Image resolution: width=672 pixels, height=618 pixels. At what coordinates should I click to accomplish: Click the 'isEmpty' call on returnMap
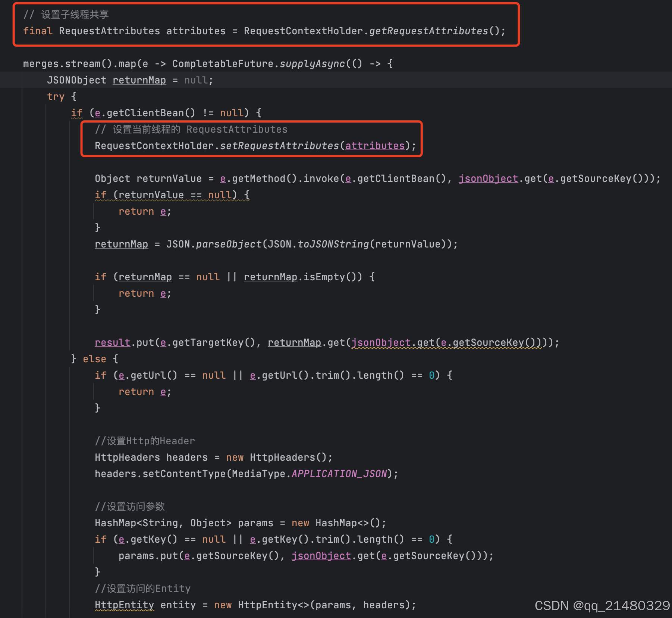pyautogui.click(x=324, y=277)
